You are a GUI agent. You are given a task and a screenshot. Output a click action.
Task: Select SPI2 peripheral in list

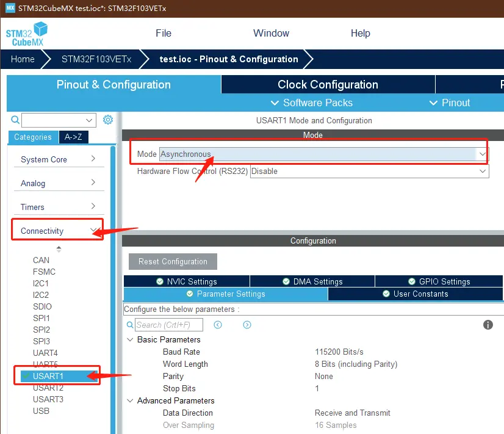41,330
